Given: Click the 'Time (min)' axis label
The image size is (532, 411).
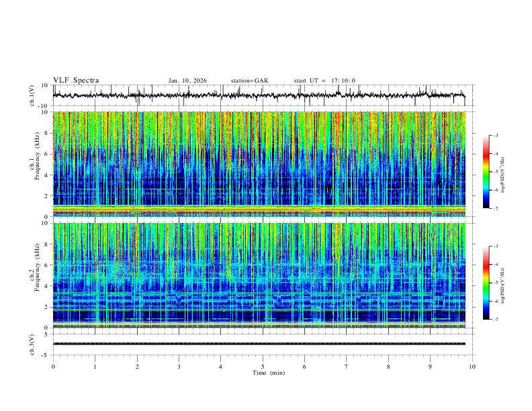Looking at the screenshot, I should point(269,373).
